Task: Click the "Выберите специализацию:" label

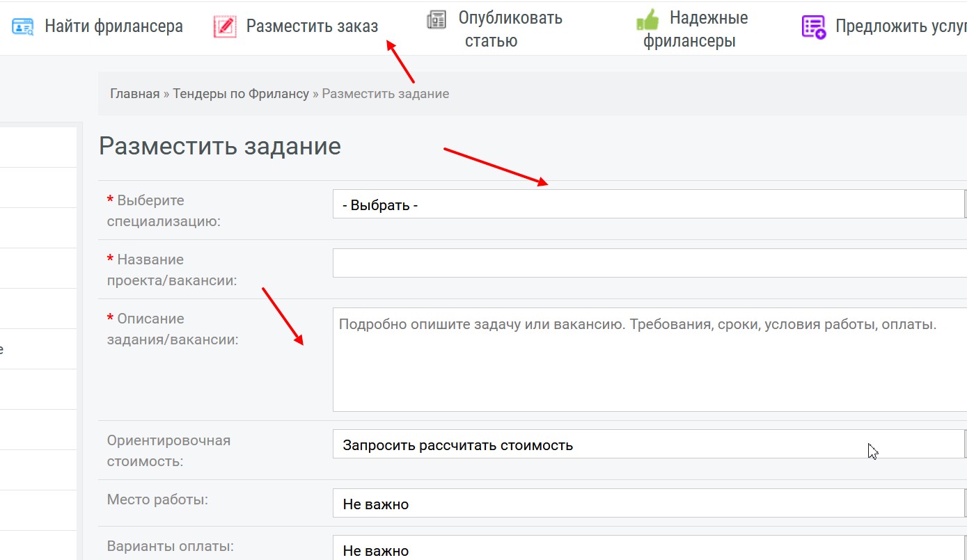Action: click(163, 211)
